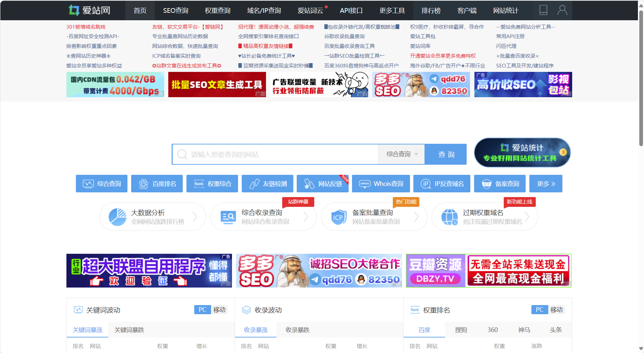Open API接口 in navigation
This screenshot has width=644, height=353.
[351, 10]
